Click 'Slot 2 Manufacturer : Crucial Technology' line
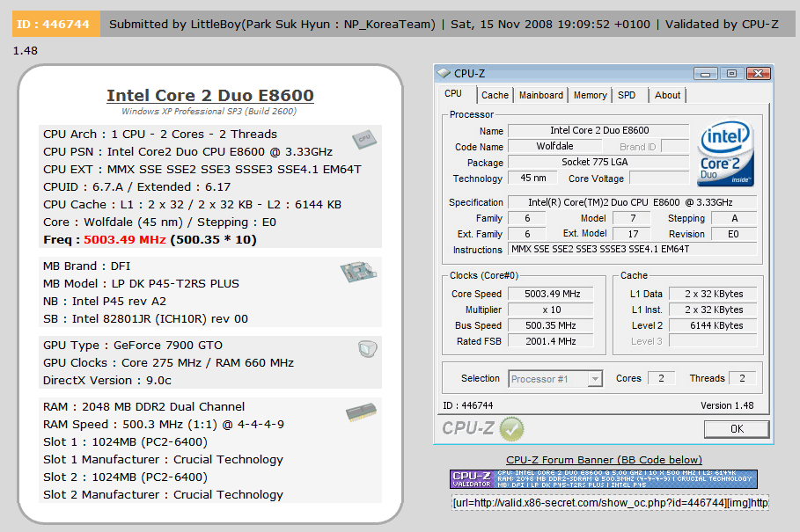800x532 pixels. [x=164, y=495]
